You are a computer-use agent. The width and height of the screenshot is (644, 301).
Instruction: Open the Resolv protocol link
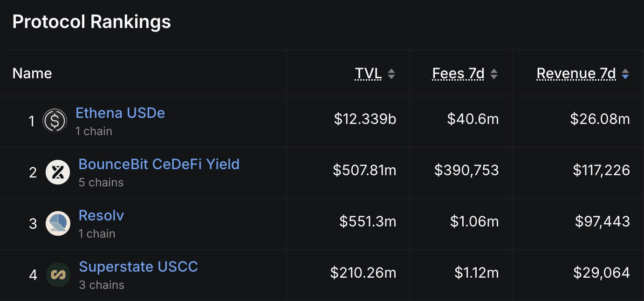101,215
